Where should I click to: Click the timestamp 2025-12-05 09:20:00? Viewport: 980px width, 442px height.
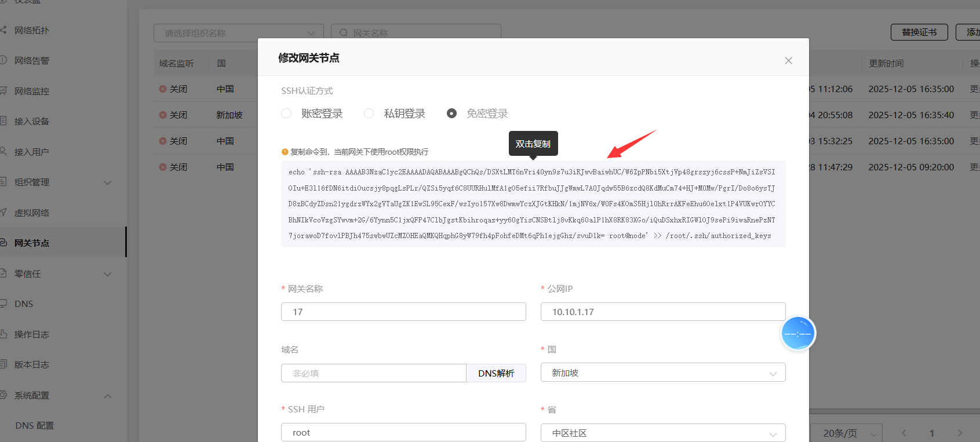(911, 167)
